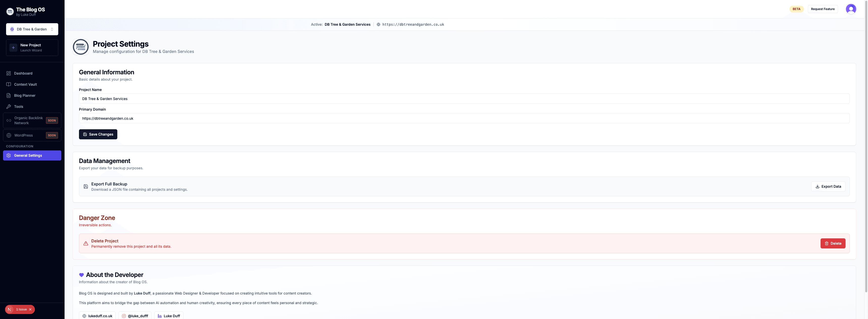Open Dashboard from the sidebar
The height and width of the screenshot is (319, 868).
(x=23, y=73)
